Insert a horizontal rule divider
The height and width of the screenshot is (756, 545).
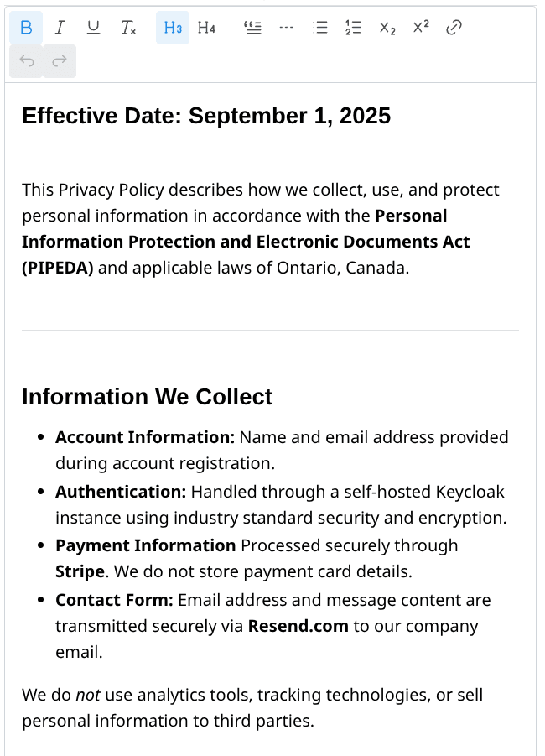287,28
